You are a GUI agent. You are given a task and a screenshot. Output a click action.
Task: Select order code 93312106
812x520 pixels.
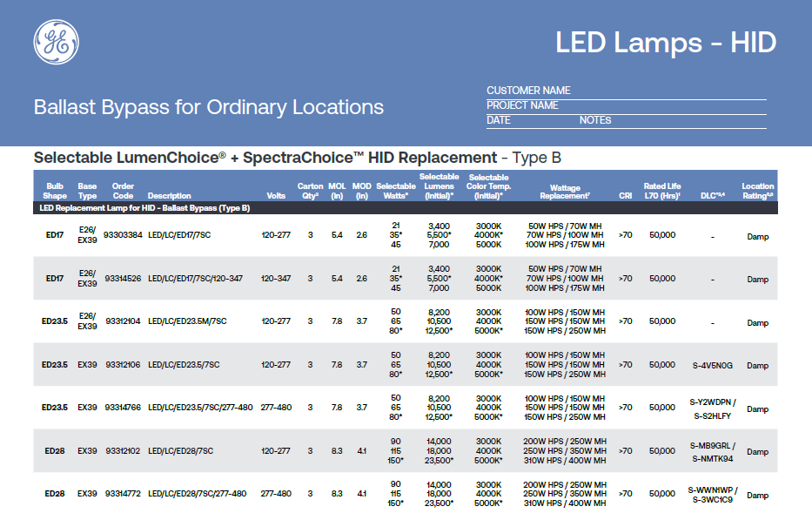[123, 365]
